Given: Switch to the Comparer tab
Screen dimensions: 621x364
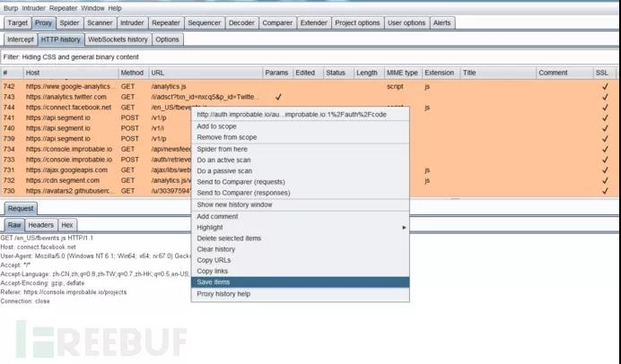Looking at the screenshot, I should pyautogui.click(x=277, y=23).
